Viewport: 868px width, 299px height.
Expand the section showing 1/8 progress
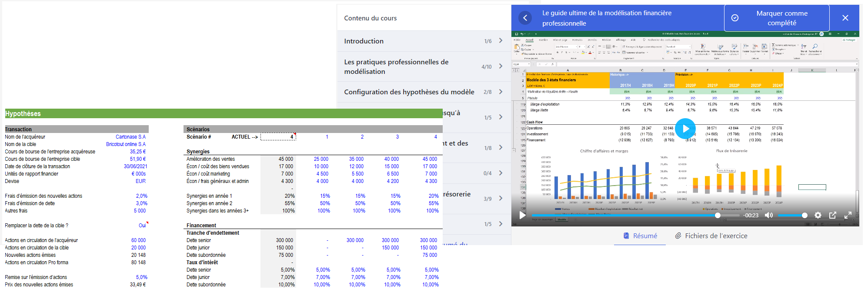pyautogui.click(x=501, y=147)
